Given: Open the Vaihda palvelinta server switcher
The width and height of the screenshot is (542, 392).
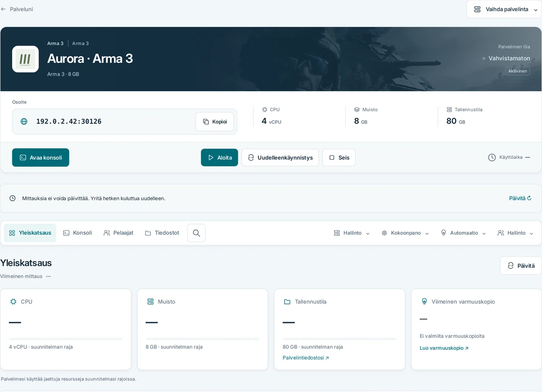Looking at the screenshot, I should tap(504, 9).
